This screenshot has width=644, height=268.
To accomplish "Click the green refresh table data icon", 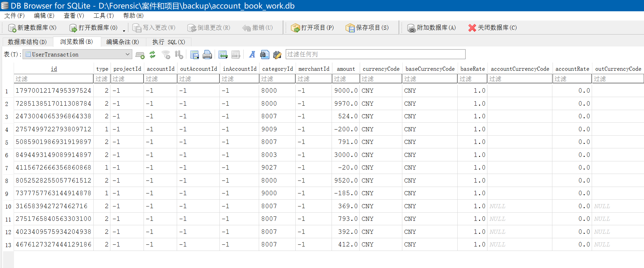I will tap(152, 55).
